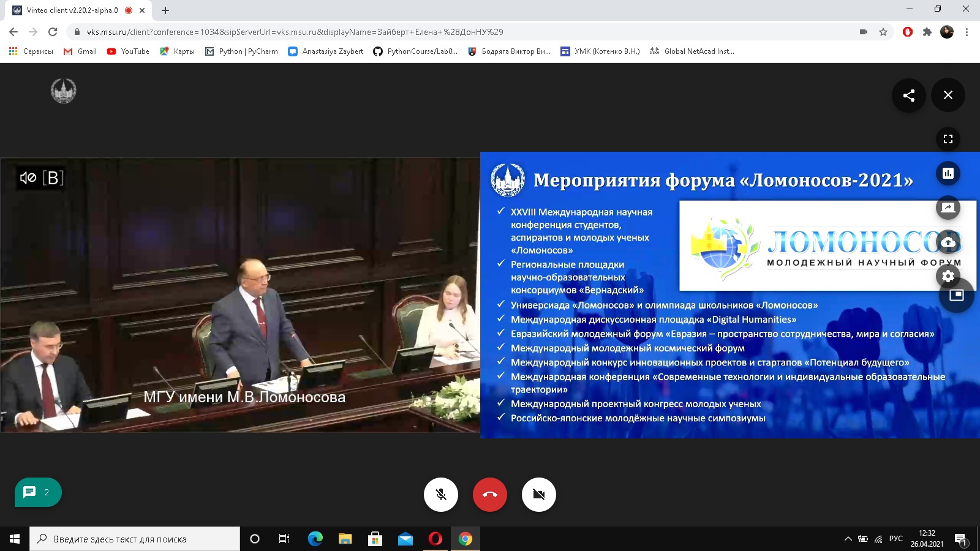Open the extensions puzzle icon
980x551 pixels.
(x=927, y=32)
